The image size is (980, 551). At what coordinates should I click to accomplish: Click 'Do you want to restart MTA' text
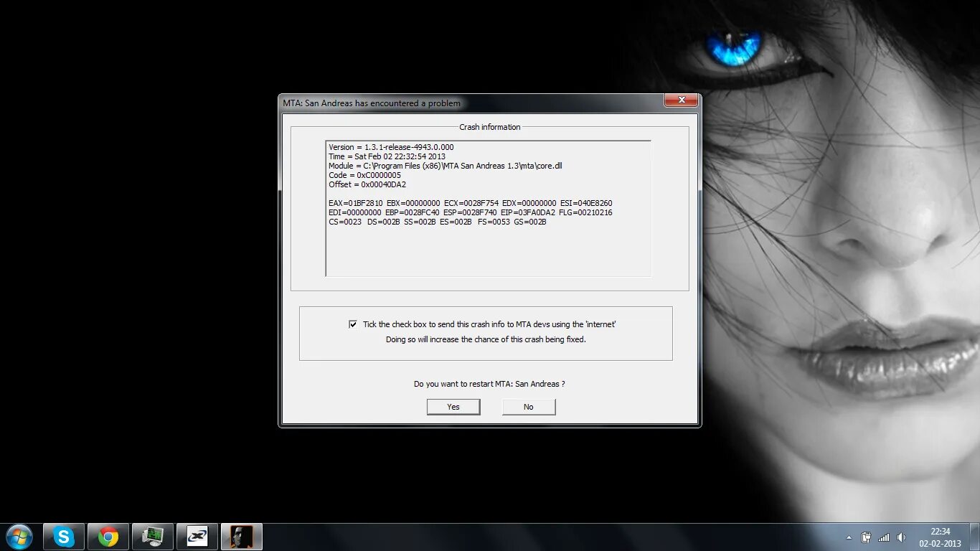489,384
